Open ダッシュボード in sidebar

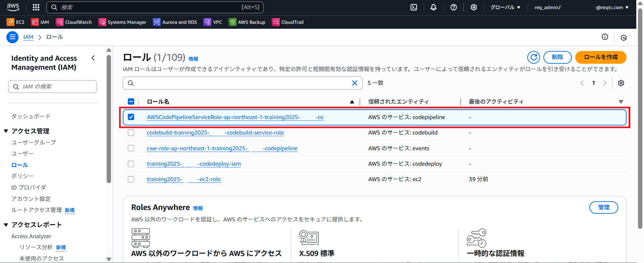click(31, 116)
